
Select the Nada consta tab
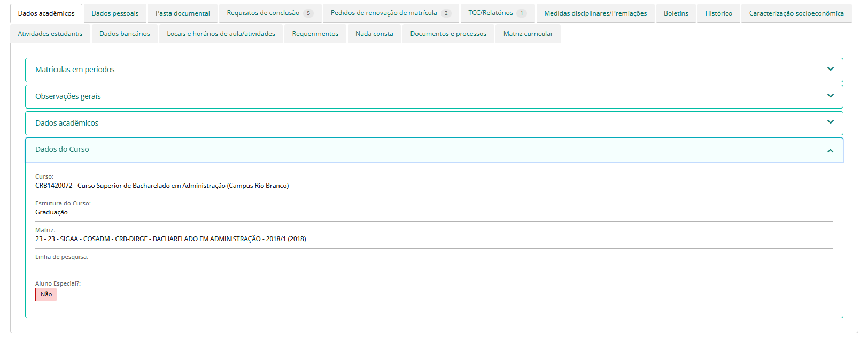pyautogui.click(x=374, y=34)
